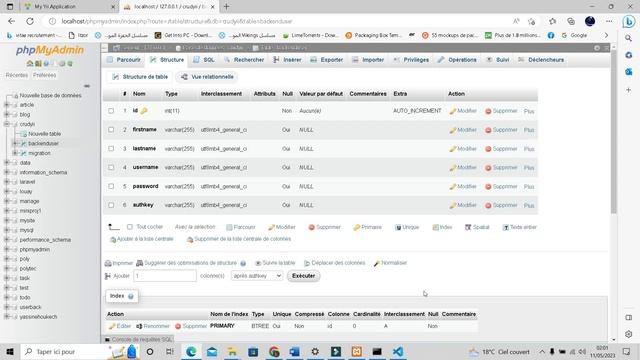Screen dimensions: 640x360
Task: Click Unique action below table
Action: (407, 227)
